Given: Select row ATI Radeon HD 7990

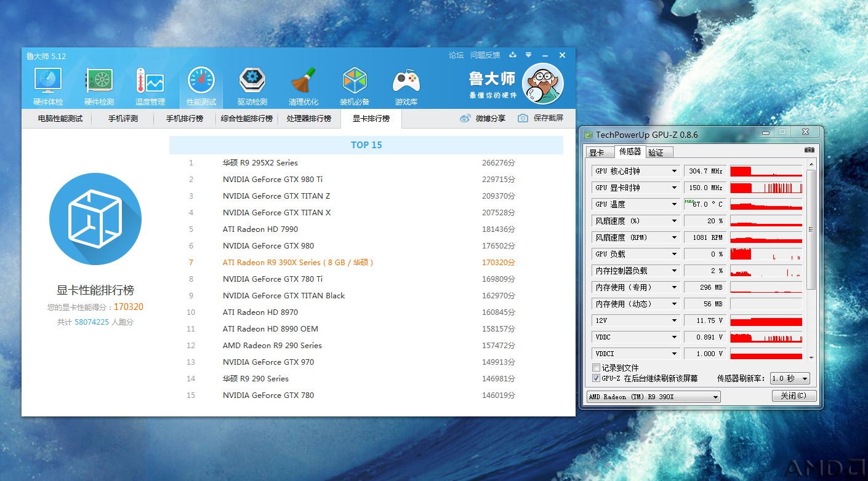Looking at the screenshot, I should coord(366,229).
